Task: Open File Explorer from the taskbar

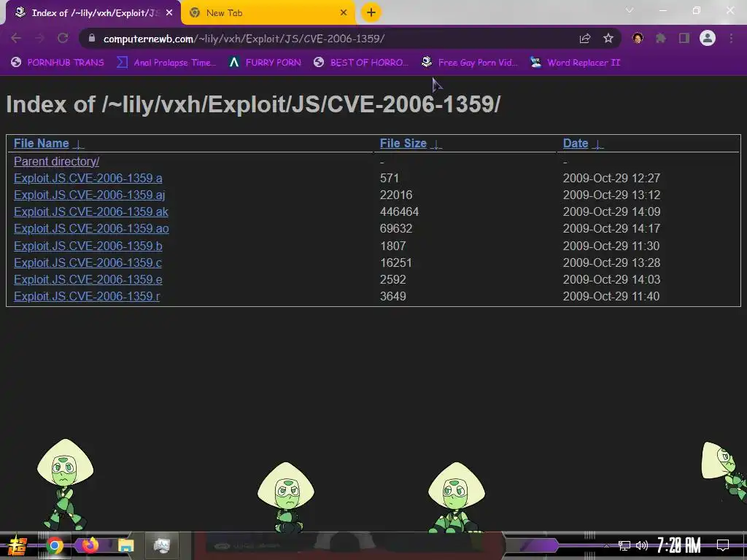Action: point(125,545)
